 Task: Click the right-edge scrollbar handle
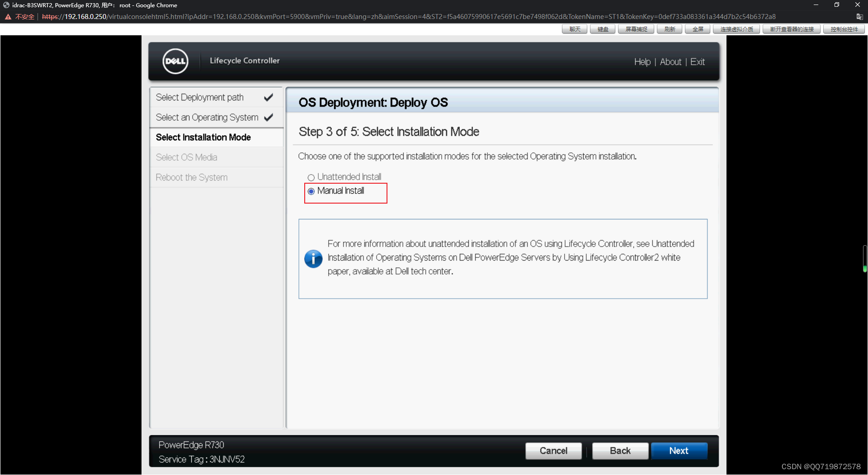click(x=865, y=259)
